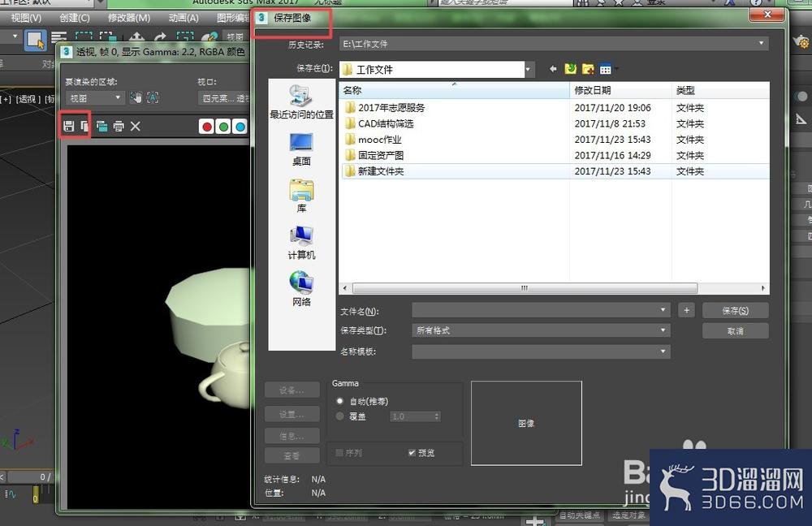Expand the 文件名 dropdown arrow
This screenshot has width=812, height=526.
(x=663, y=310)
